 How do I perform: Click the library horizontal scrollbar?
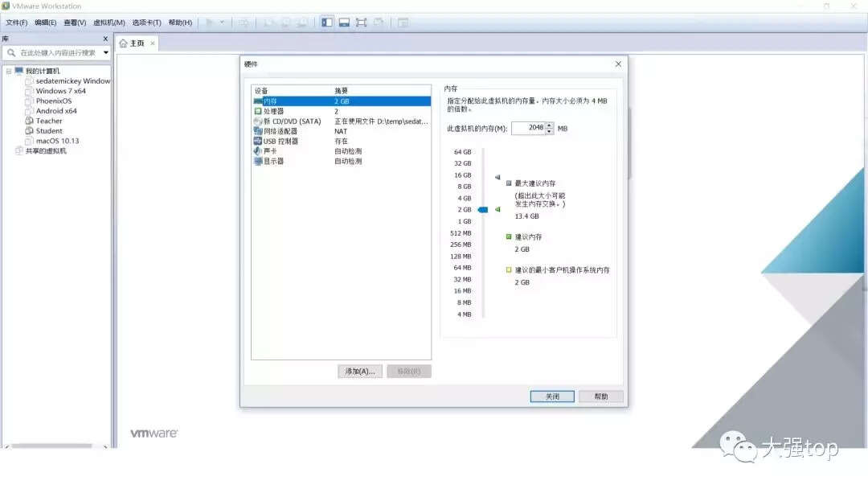pos(52,446)
